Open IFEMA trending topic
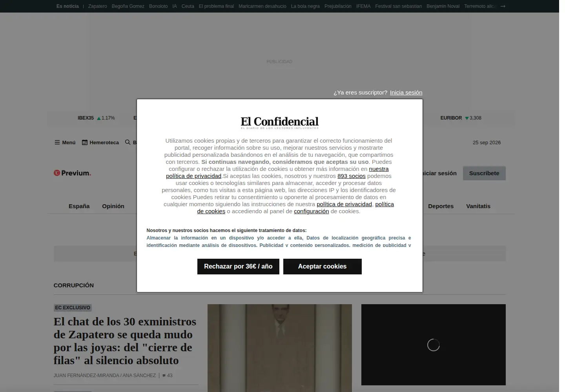 tap(363, 6)
